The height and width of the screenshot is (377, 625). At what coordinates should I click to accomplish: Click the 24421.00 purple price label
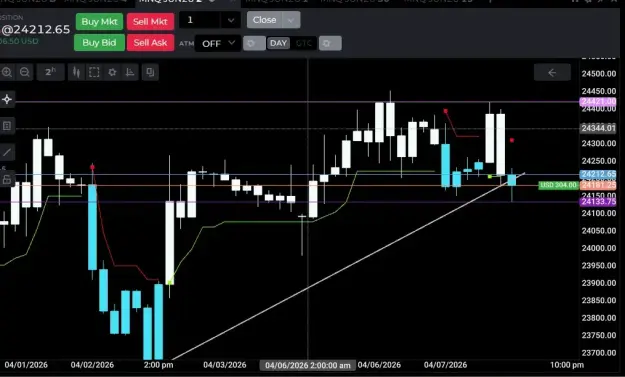coord(598,102)
